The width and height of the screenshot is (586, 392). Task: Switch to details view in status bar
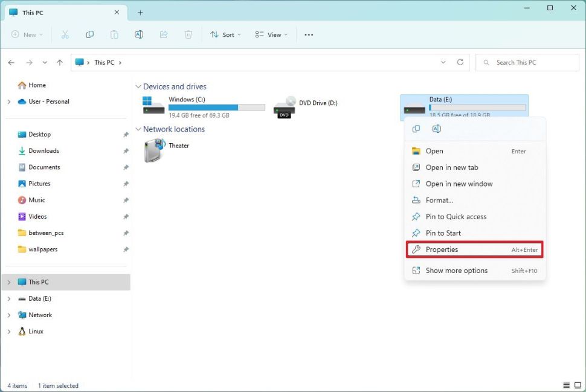click(x=567, y=385)
